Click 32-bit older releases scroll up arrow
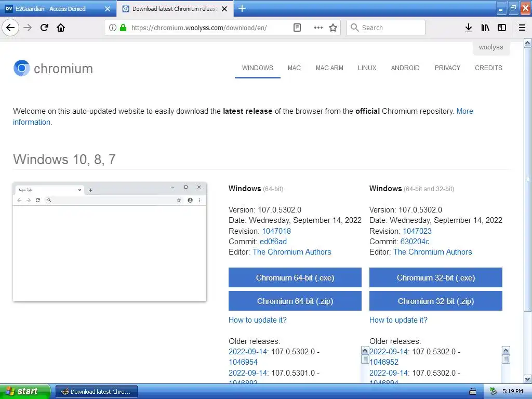This screenshot has height=399, width=532. (506, 351)
